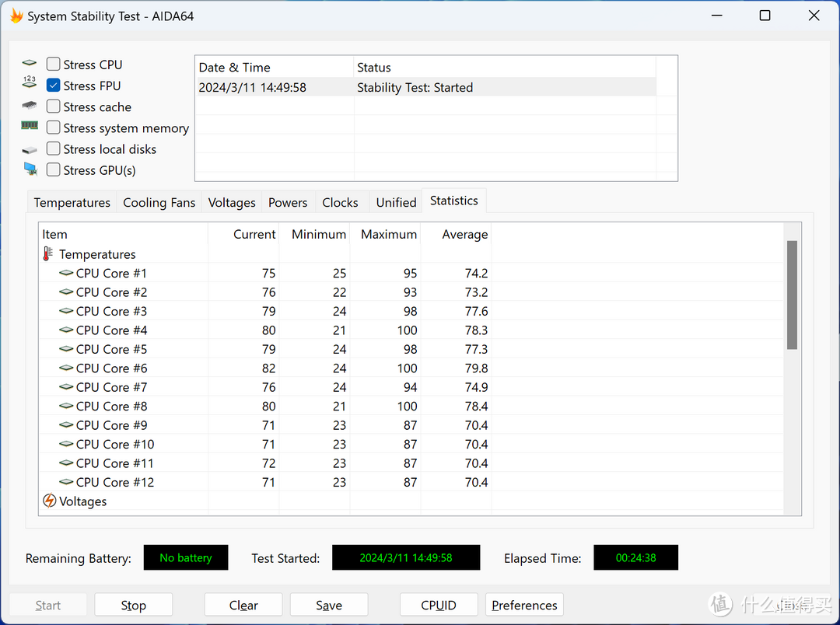Tick the Stress system memory checkbox
Viewport: 840px width, 625px height.
click(x=53, y=127)
